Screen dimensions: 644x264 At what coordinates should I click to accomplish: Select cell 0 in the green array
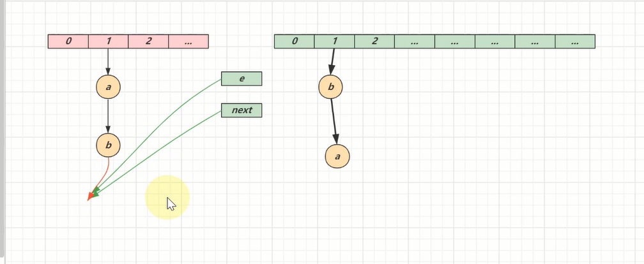294,41
